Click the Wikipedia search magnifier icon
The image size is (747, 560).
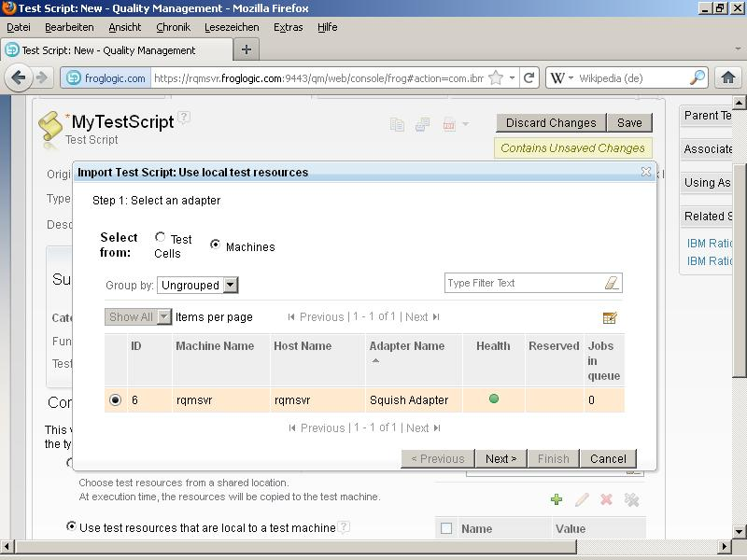698,78
